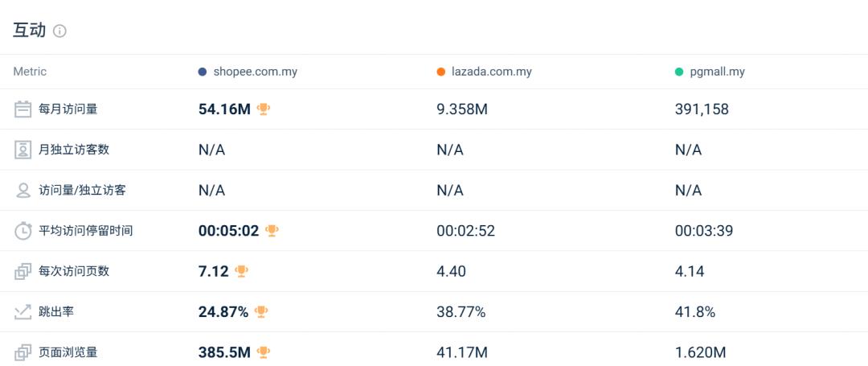Viewport: 868px width, 366px height.
Task: Click lazada's visit duration 00:02:52
Action: (x=466, y=231)
